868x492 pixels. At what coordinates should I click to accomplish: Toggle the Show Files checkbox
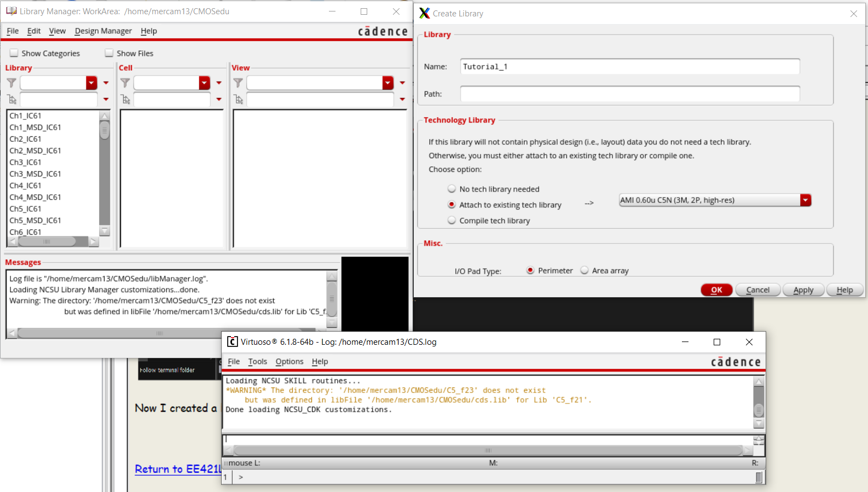109,53
